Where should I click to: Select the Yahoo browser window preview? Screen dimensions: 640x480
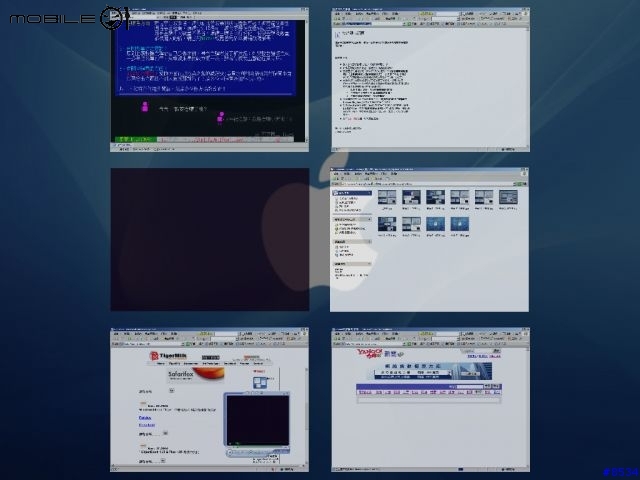tap(430, 400)
